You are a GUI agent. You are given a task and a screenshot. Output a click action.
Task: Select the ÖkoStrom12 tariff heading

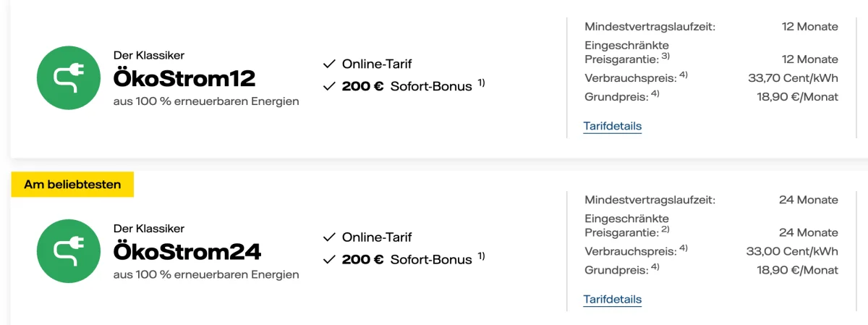click(x=184, y=78)
